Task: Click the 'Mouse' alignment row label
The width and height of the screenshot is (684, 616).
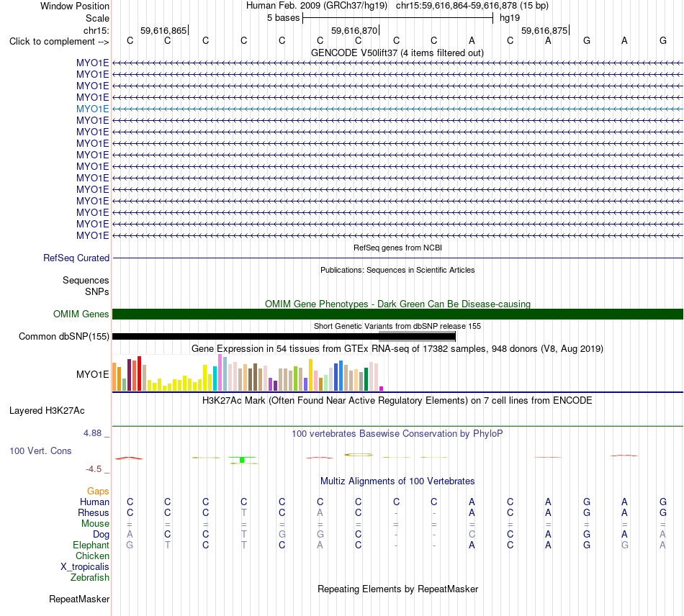Action: (95, 524)
